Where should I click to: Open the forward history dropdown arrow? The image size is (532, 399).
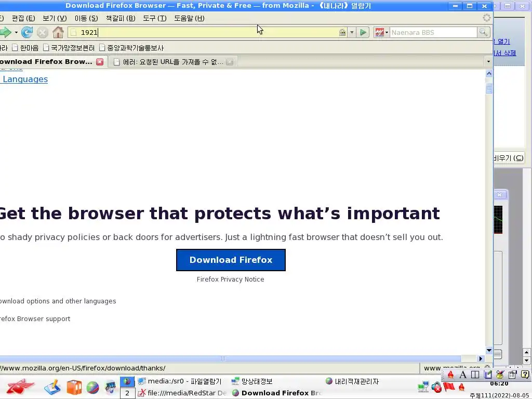pos(16,33)
